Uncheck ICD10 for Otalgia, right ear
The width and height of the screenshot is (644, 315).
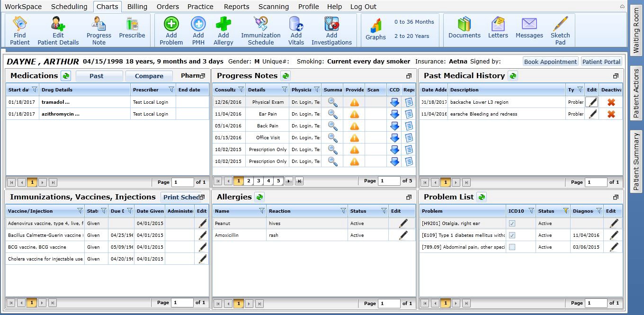tap(511, 223)
